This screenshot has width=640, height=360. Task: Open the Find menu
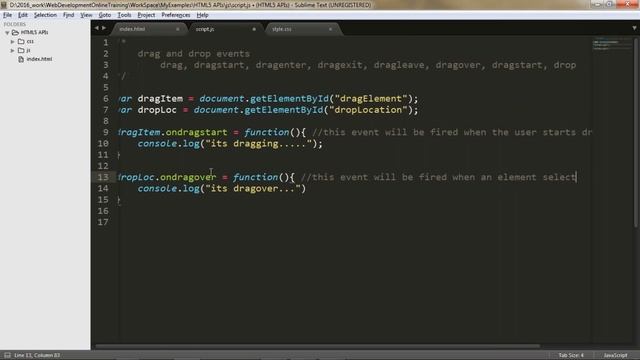tap(68, 15)
